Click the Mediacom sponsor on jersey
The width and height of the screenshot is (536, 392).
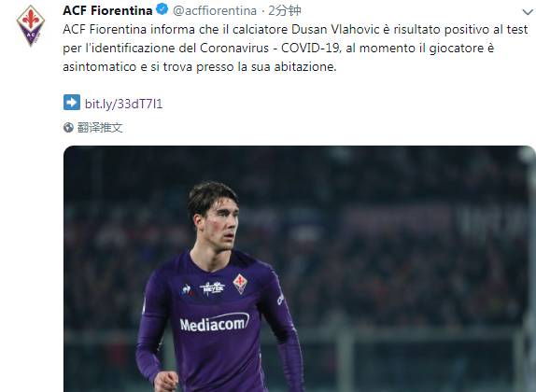point(215,323)
